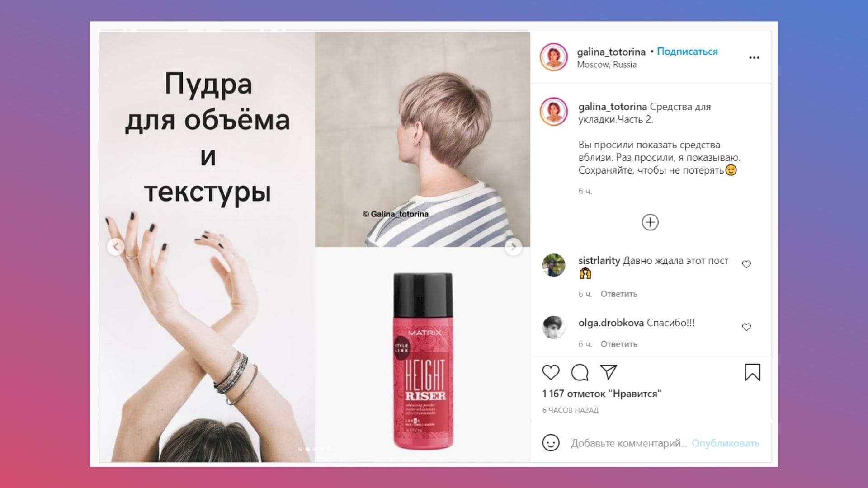Click the Подписаться follow link
This screenshot has height=488, width=868.
pyautogui.click(x=687, y=52)
